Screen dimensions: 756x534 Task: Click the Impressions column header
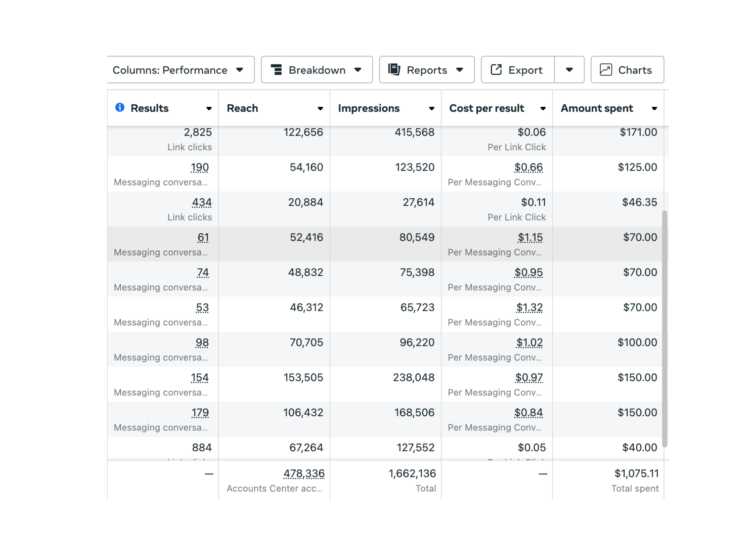coord(369,108)
